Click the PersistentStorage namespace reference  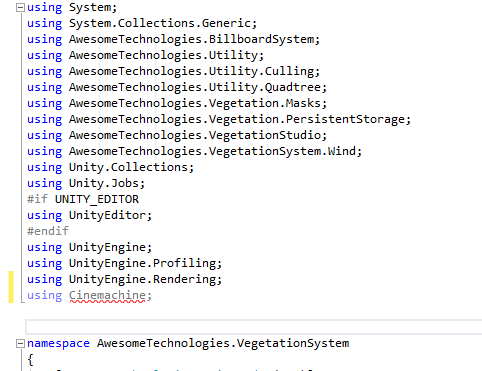coord(345,119)
